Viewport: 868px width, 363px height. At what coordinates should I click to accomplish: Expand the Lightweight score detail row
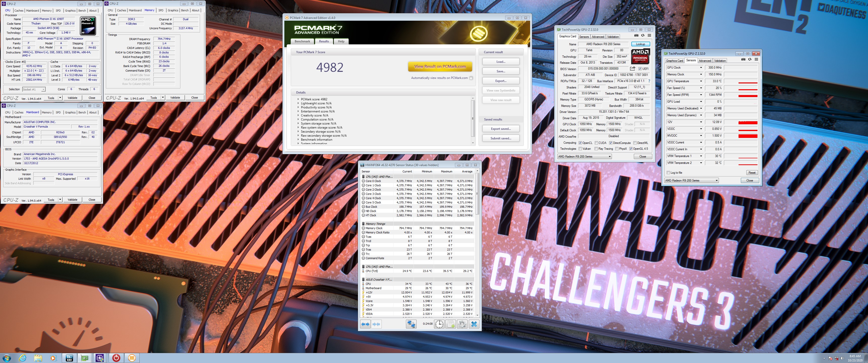pyautogui.click(x=298, y=103)
